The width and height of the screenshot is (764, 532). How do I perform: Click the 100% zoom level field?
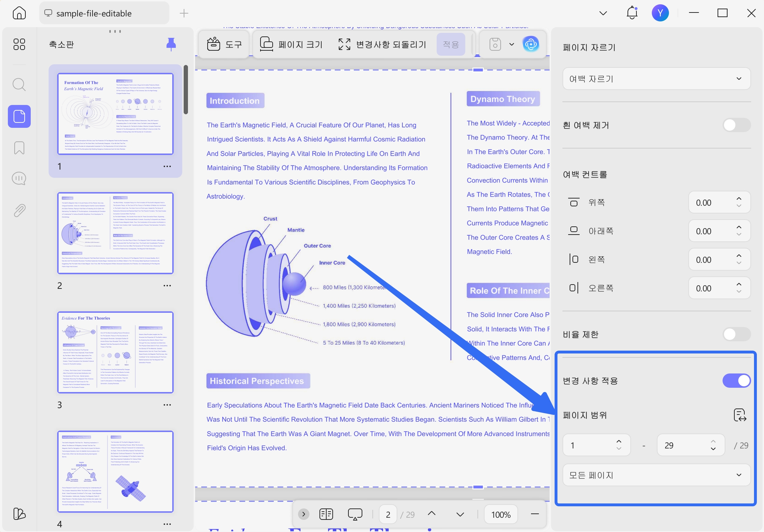(x=501, y=514)
